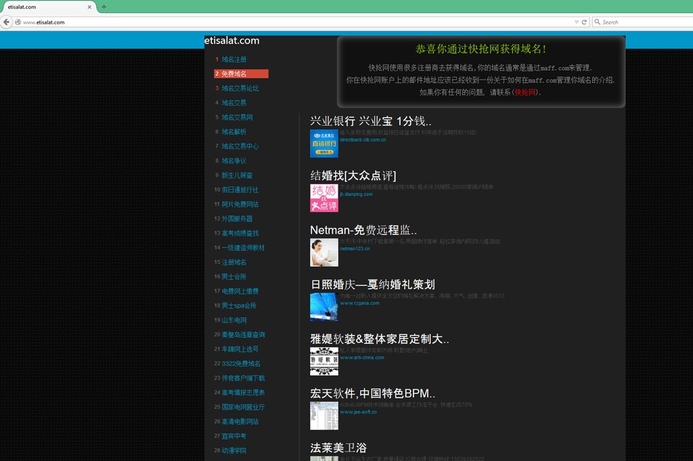Open sidebar link 17 电费网上缴费
Screen dimensions: 693x461
(240, 291)
